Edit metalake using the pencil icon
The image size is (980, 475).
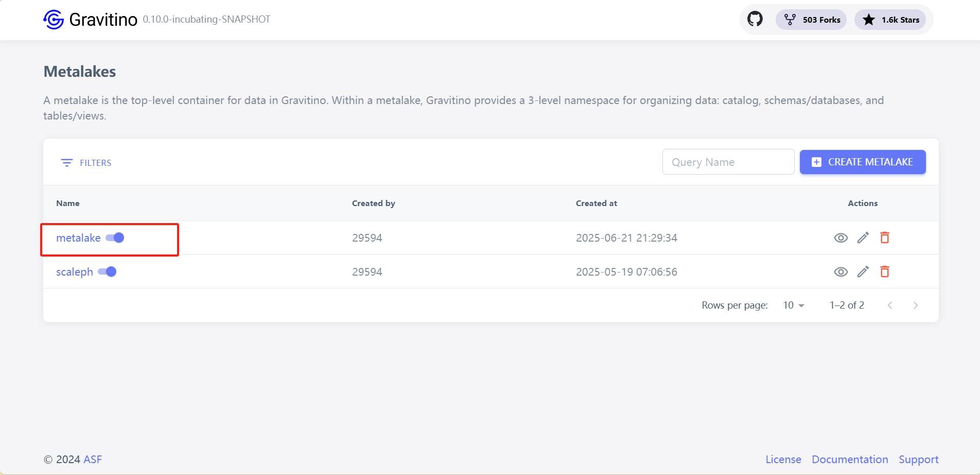click(x=863, y=237)
